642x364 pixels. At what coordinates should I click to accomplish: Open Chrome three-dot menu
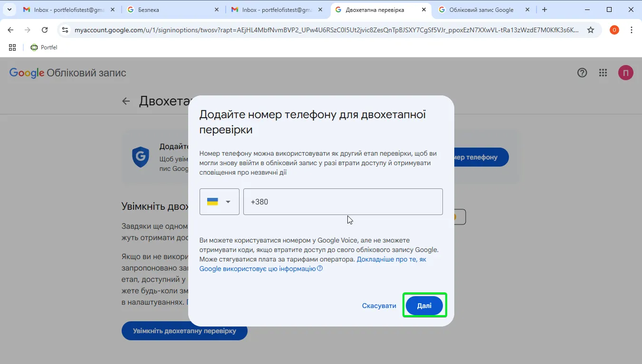(x=632, y=30)
